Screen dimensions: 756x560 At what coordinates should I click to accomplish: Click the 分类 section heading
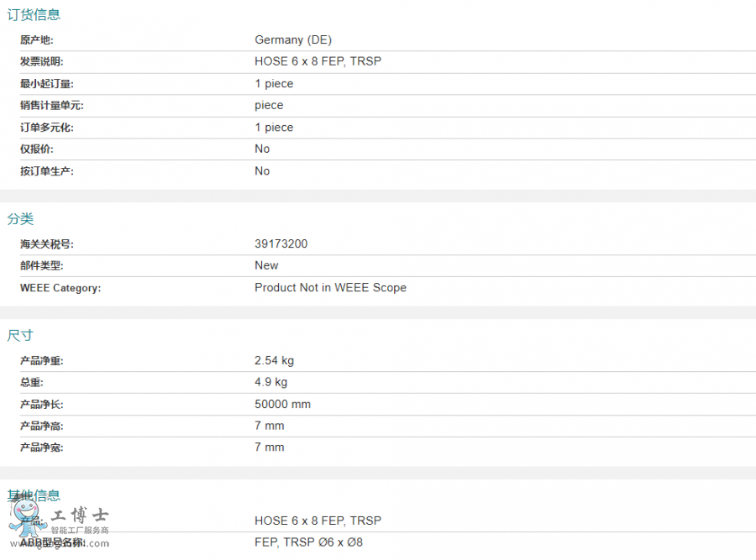coord(20,219)
